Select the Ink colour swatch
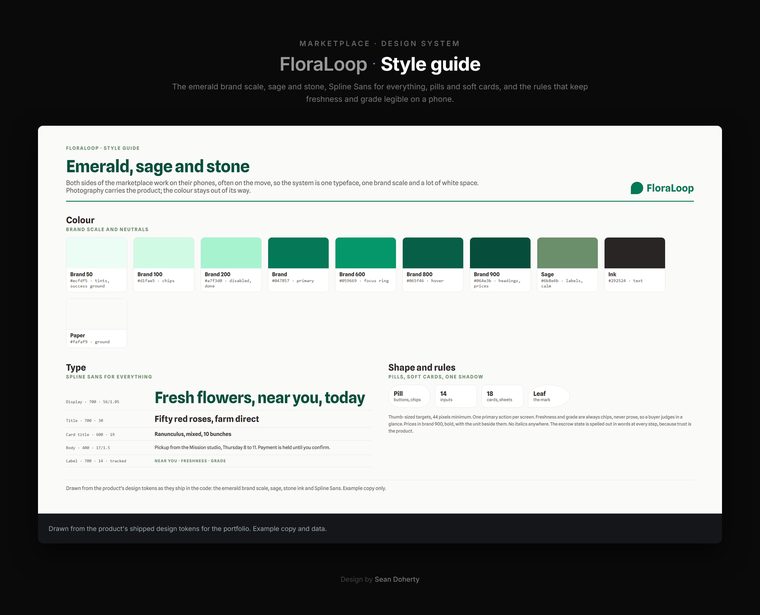The width and height of the screenshot is (760, 615). pos(635,264)
